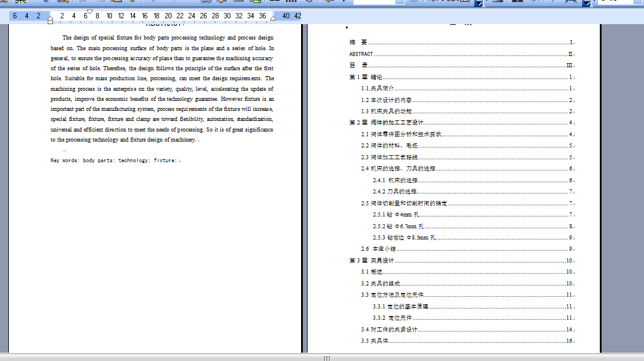Click abstract line starting 'to the processing technology'

coord(125,140)
